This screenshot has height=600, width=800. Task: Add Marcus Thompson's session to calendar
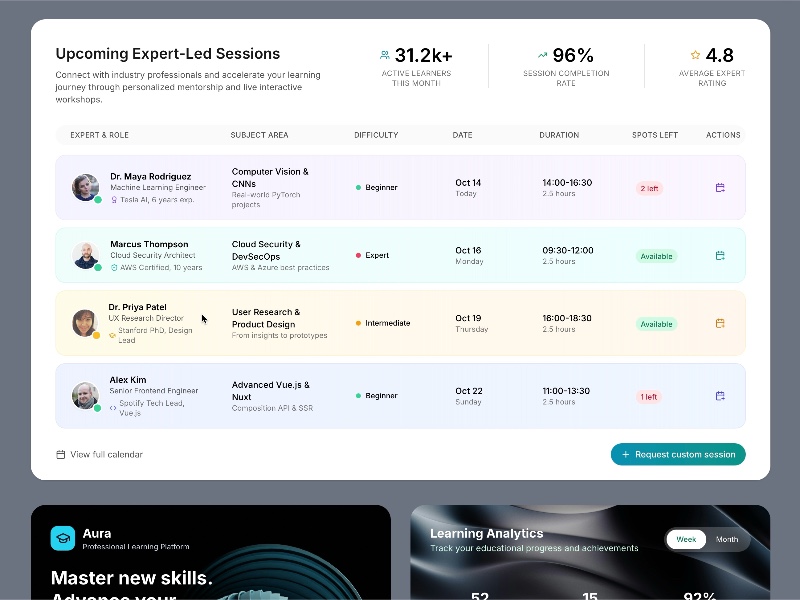(719, 256)
